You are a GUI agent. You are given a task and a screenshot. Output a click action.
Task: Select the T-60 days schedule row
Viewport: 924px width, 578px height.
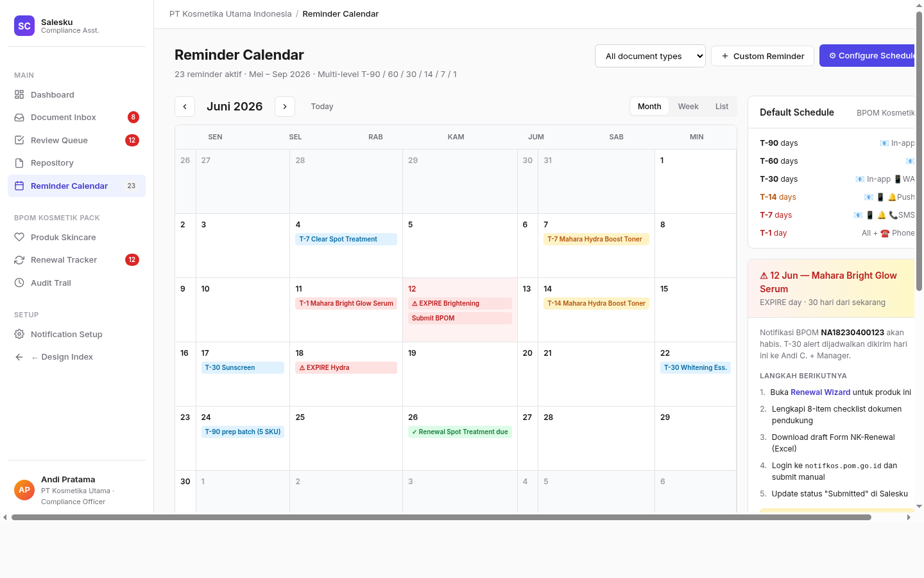point(837,161)
